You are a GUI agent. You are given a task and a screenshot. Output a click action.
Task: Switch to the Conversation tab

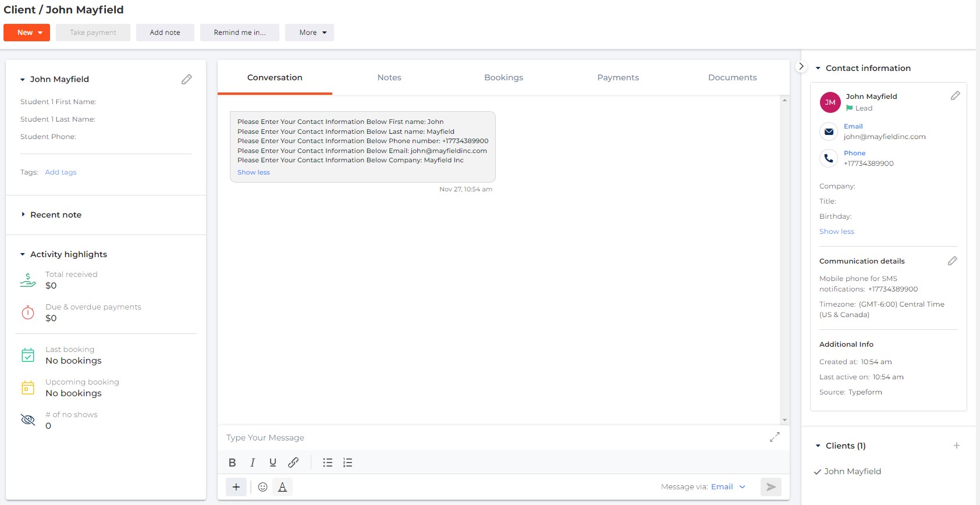click(275, 77)
